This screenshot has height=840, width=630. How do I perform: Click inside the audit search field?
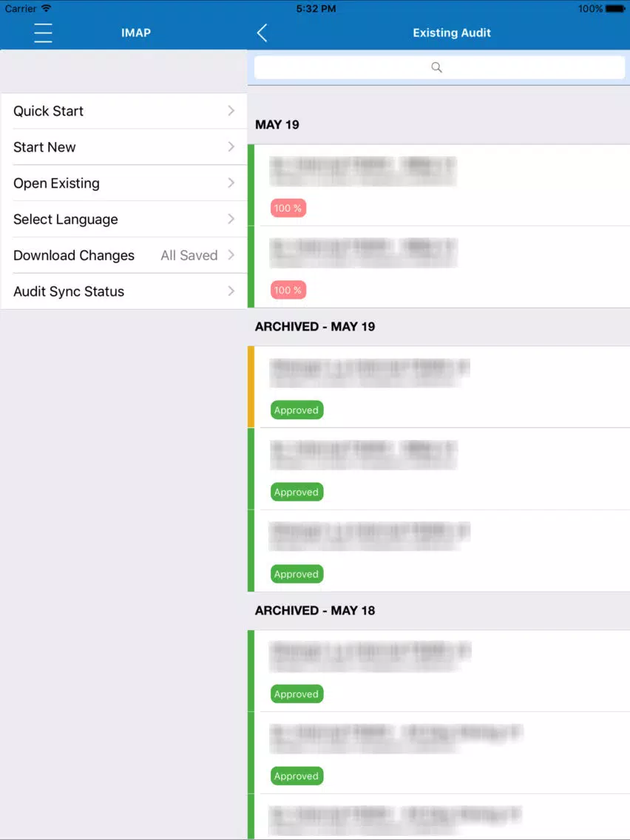439,67
